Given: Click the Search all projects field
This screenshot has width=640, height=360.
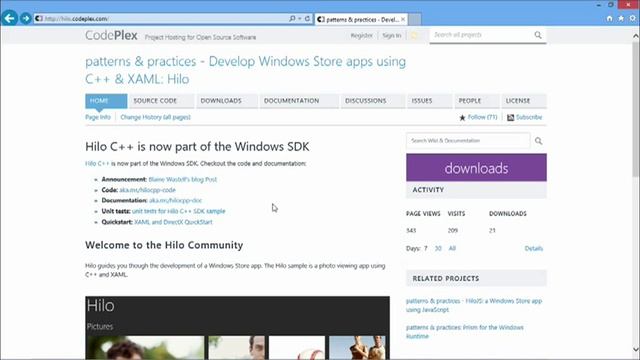Looking at the screenshot, I should 482,35.
